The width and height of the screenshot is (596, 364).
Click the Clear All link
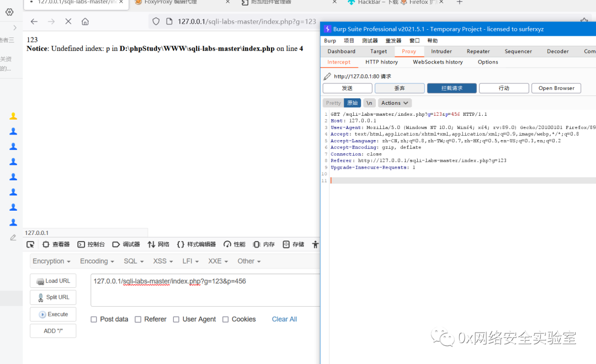click(284, 319)
